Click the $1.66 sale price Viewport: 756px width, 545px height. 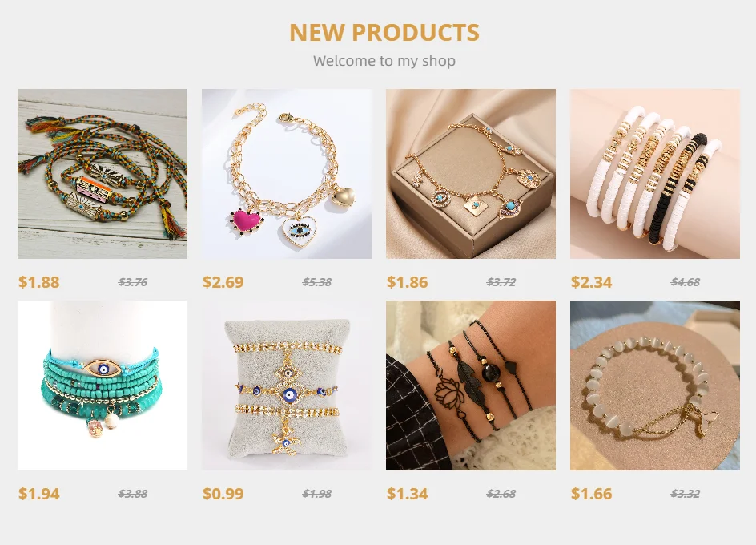pos(592,494)
